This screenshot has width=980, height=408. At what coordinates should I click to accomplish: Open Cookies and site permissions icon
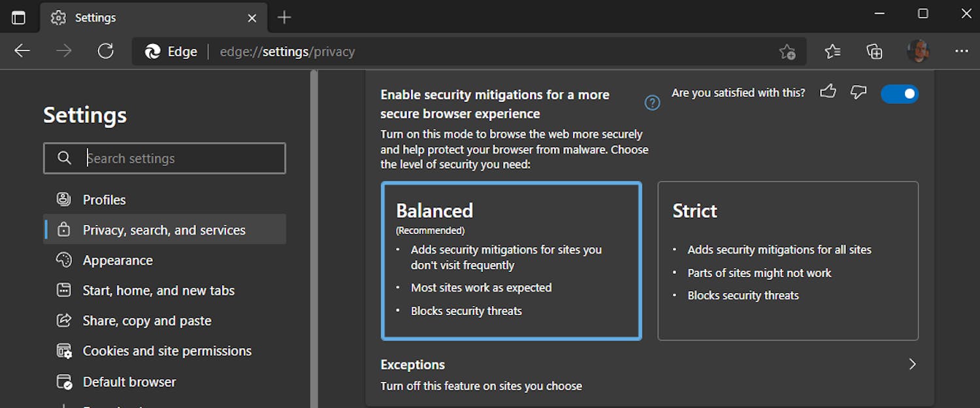(64, 350)
